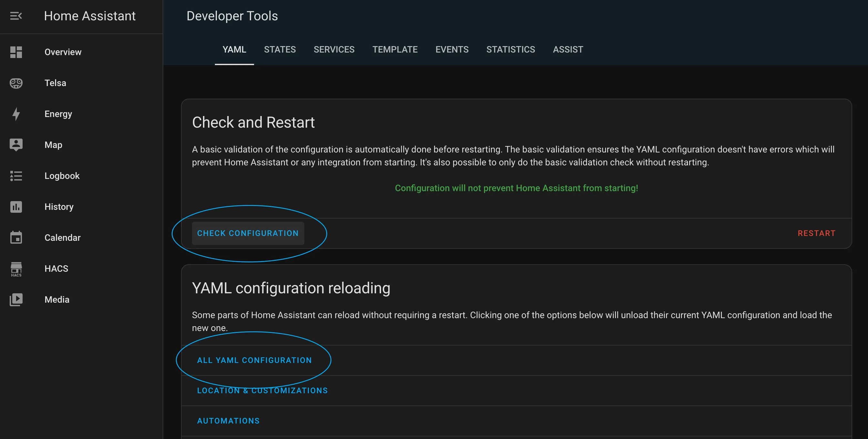
Task: Switch to the STATES tab
Action: point(280,50)
